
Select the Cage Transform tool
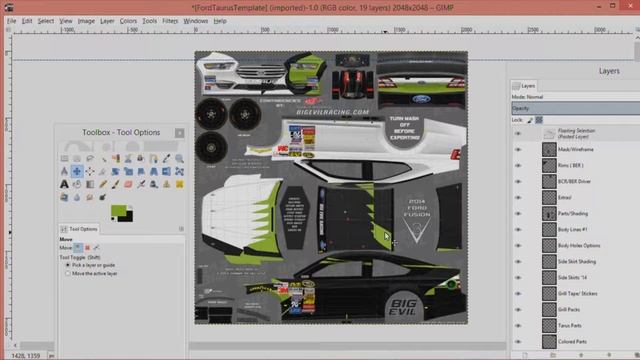click(179, 171)
